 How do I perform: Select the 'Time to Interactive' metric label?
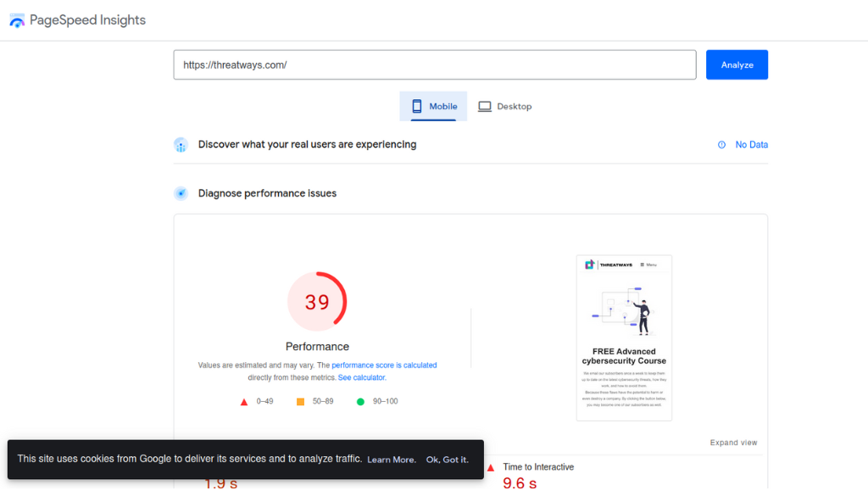[538, 467]
